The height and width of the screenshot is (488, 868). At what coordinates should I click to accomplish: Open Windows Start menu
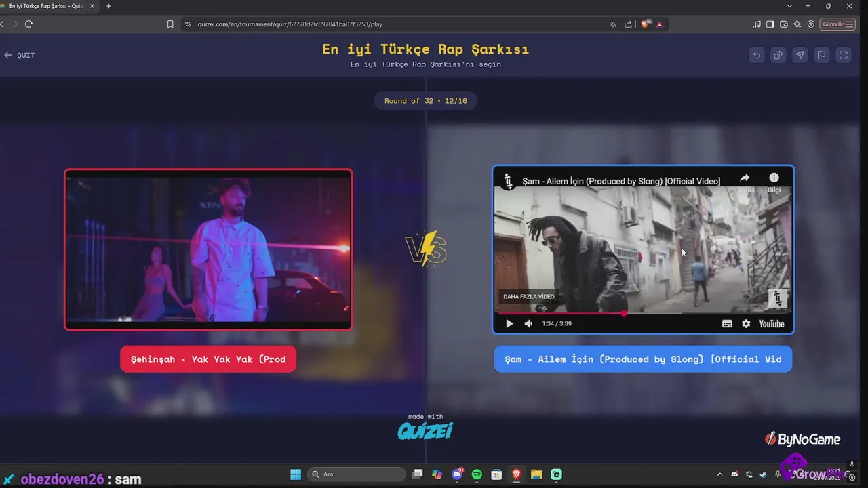pos(296,474)
